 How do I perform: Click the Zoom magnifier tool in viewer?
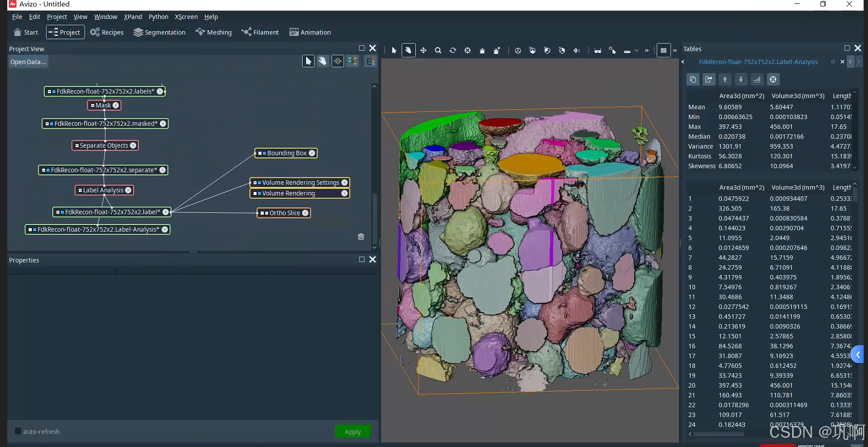(438, 51)
